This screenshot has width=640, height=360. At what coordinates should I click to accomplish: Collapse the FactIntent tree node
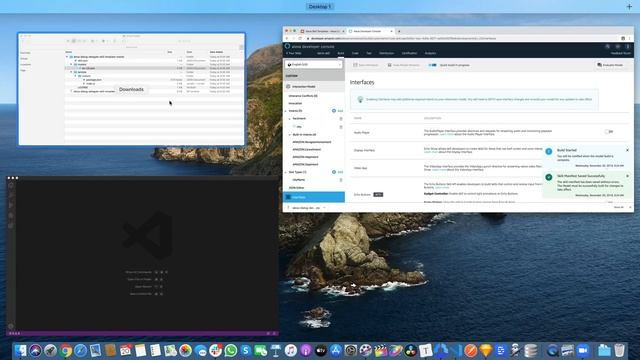coord(290,119)
